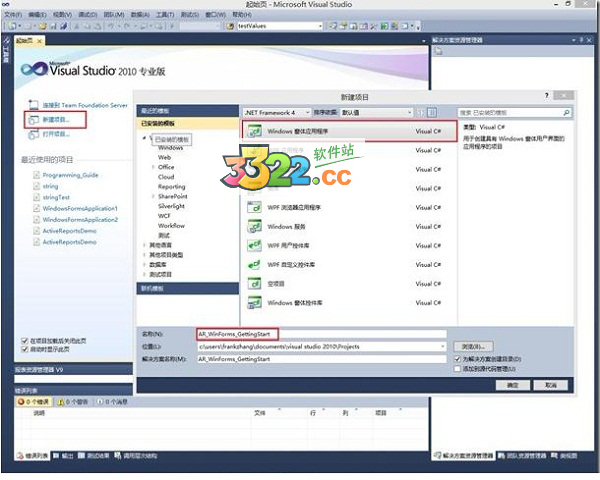Click the Windows 服务 template icon

[x=254, y=226]
